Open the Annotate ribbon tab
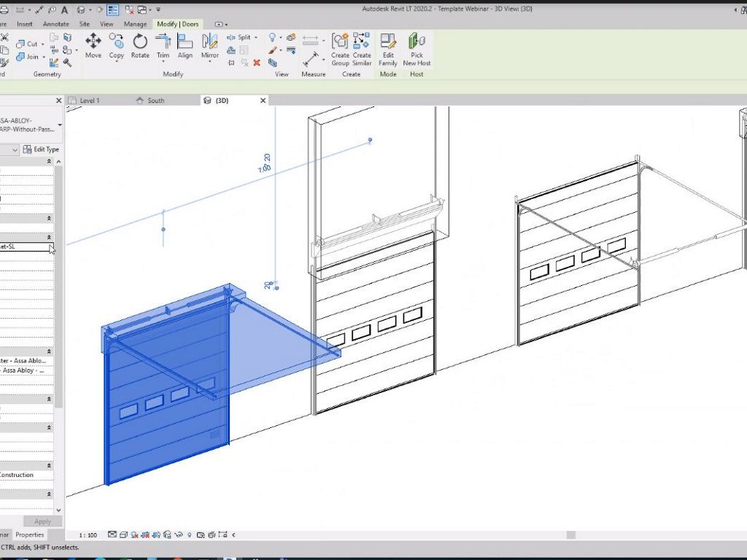The image size is (747, 560). [x=55, y=24]
